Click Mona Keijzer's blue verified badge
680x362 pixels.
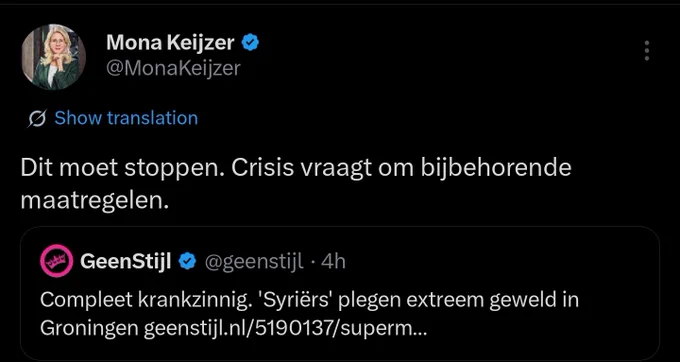point(250,42)
